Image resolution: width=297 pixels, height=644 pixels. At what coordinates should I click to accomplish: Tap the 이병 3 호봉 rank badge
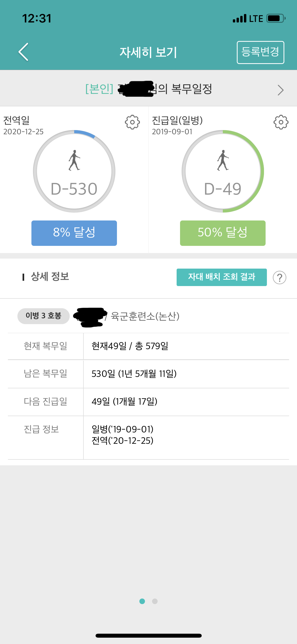[x=44, y=316]
